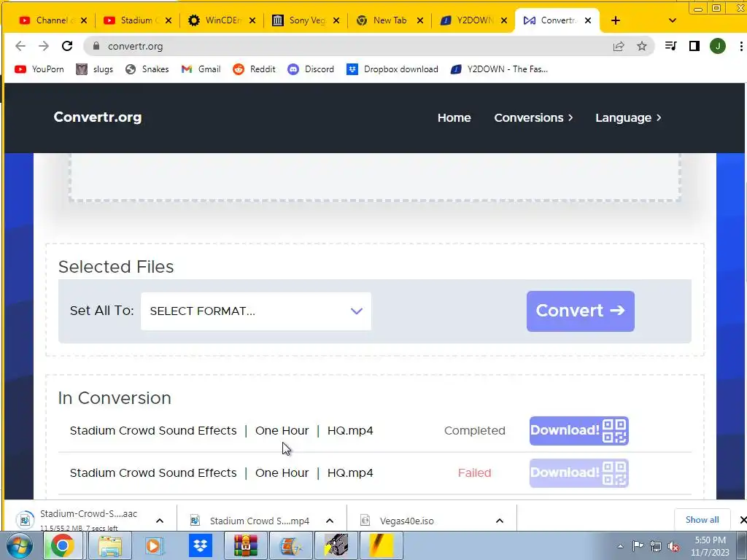Click Chrome in the taskbar

(63, 545)
